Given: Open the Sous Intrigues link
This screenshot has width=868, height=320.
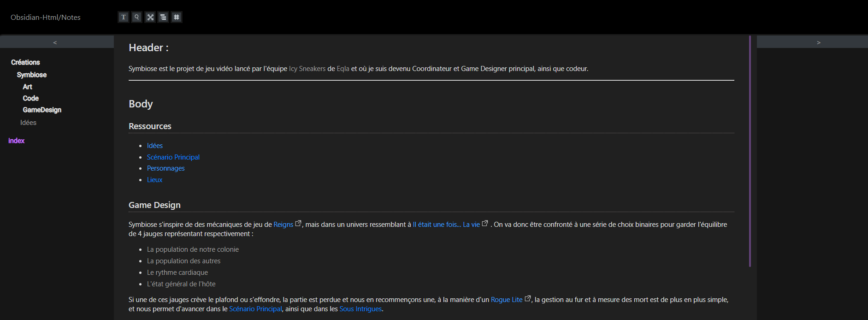Looking at the screenshot, I should pos(361,309).
